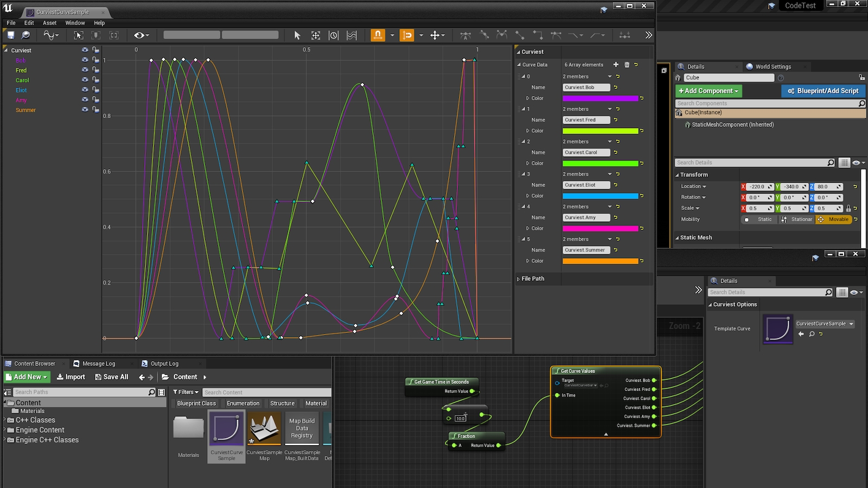Open the Window menu
This screenshot has height=488, width=868.
75,23
